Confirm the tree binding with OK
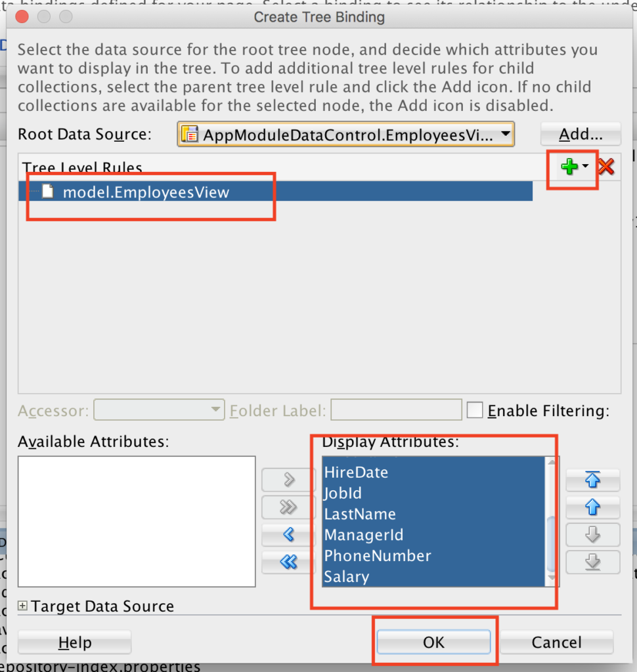Viewport: 637px width, 672px height. (433, 642)
